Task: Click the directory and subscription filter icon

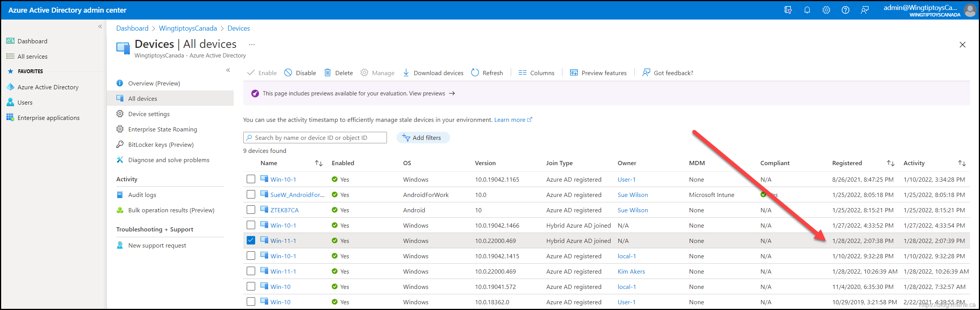Action: [788, 10]
